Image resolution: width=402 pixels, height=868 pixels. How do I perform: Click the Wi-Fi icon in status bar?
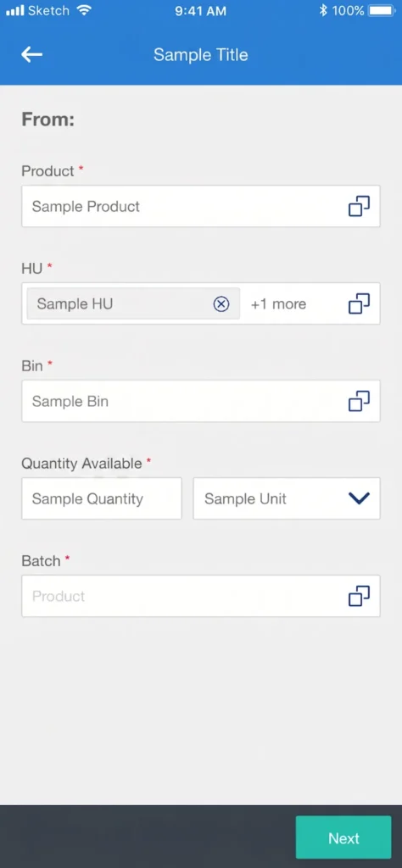click(x=84, y=10)
